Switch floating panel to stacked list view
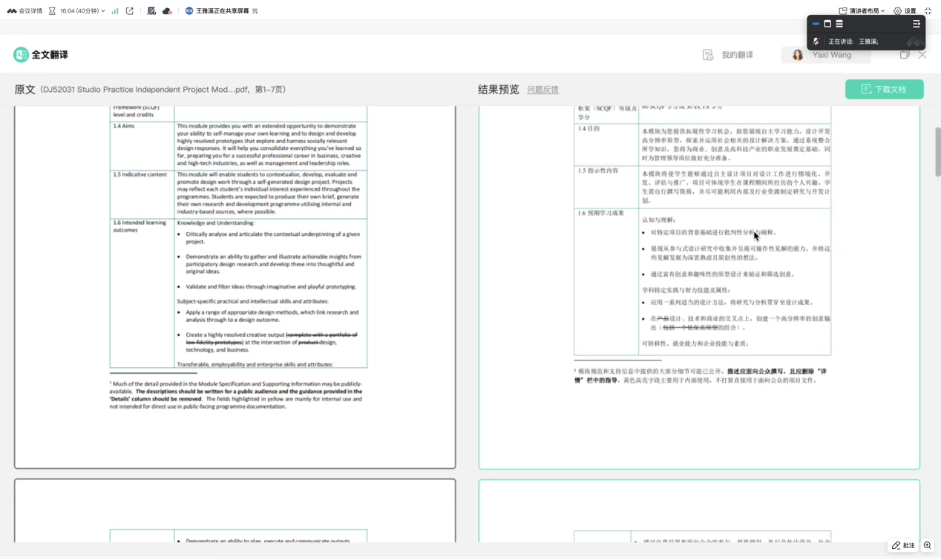The height and width of the screenshot is (560, 941). tap(839, 24)
